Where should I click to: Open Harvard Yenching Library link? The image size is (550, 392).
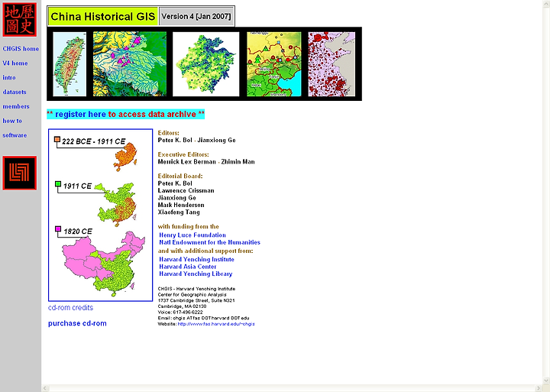196,274
